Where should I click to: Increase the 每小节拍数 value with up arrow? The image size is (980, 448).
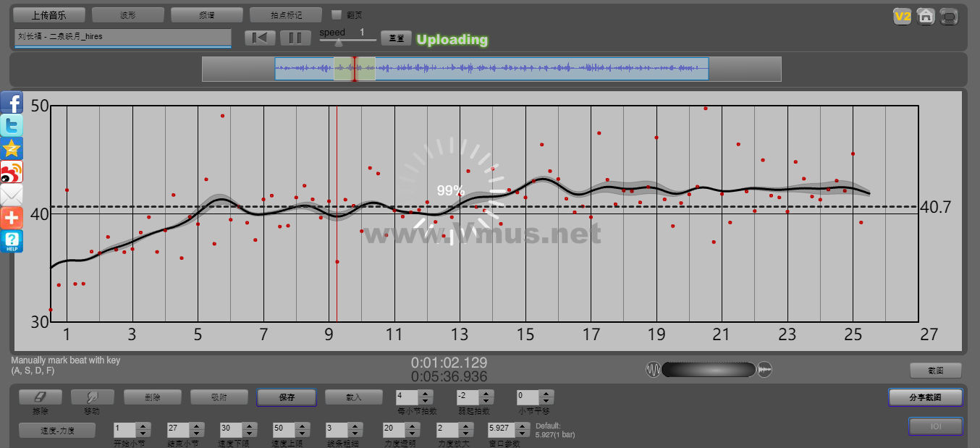pyautogui.click(x=426, y=394)
